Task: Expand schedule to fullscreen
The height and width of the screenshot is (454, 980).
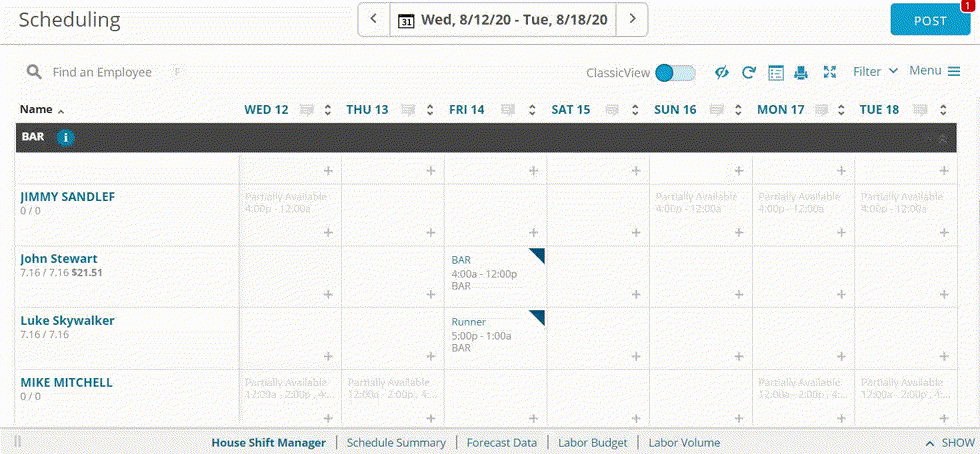Action: [829, 72]
